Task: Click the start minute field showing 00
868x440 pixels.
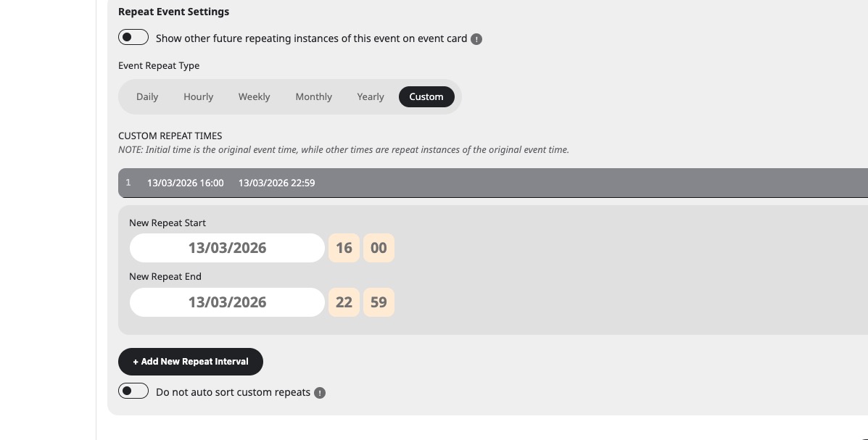Action: click(x=379, y=248)
